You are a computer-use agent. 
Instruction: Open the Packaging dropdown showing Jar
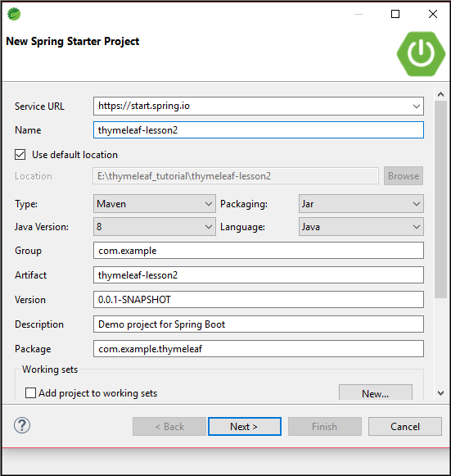point(361,204)
